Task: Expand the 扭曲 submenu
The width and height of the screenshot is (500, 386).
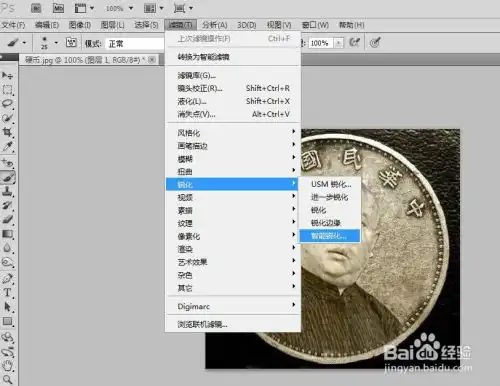Action: click(232, 171)
